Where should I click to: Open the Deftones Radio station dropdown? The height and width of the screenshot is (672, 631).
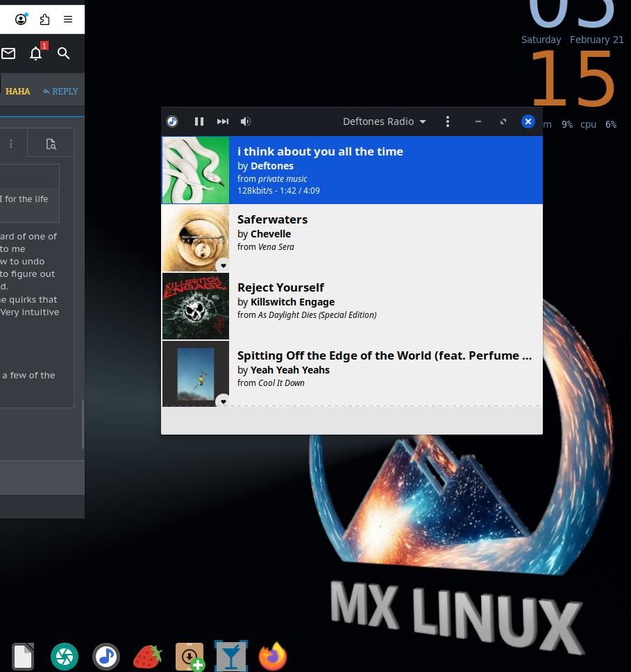click(x=385, y=121)
